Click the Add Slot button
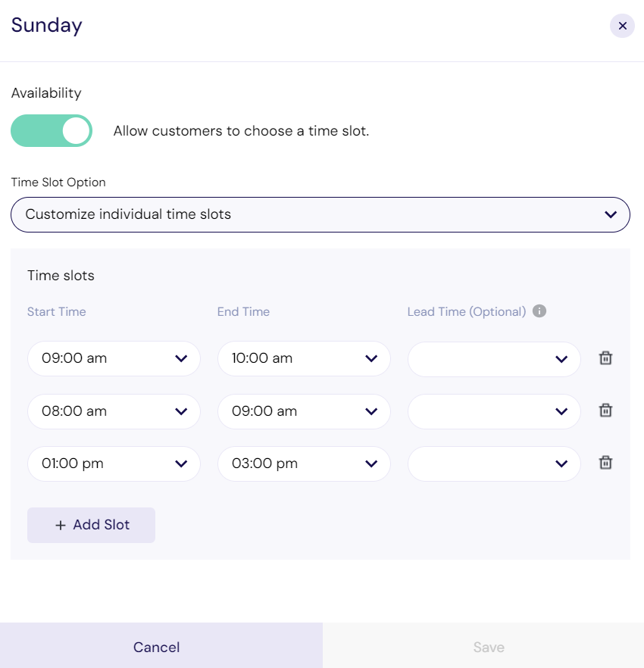The image size is (644, 668). point(91,525)
